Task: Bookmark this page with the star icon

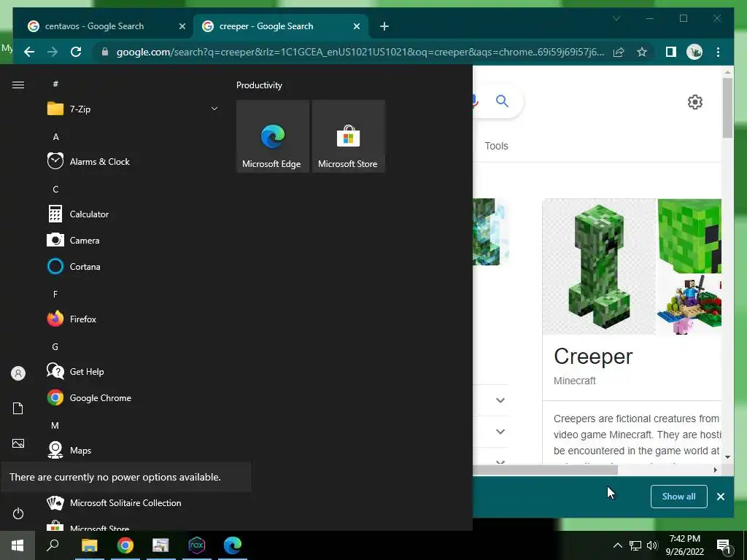Action: tap(642, 52)
